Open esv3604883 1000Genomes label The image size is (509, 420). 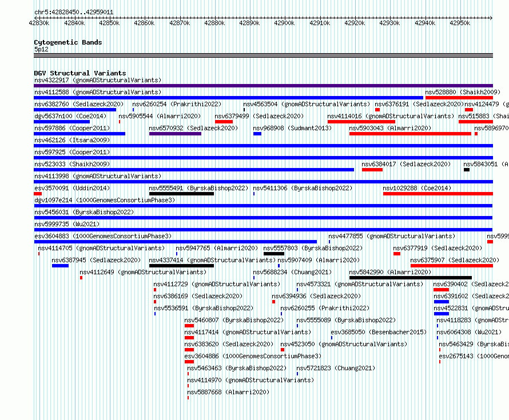pos(103,236)
